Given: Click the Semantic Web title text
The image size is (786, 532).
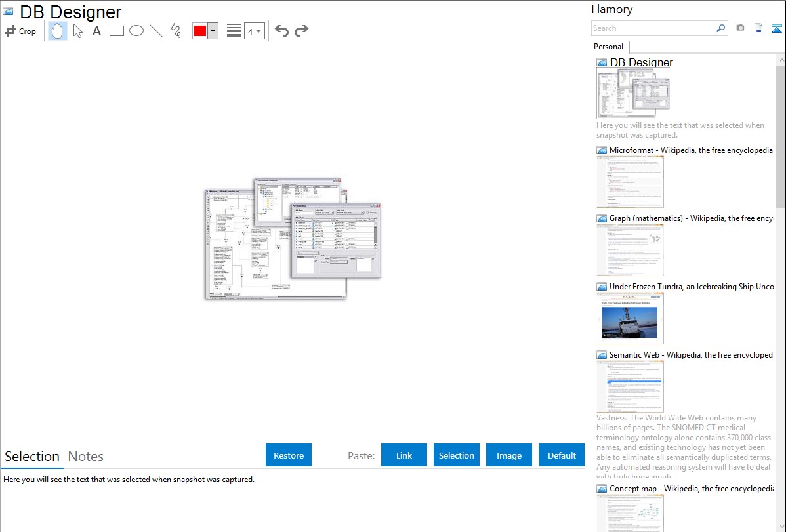Looking at the screenshot, I should pos(691,354).
